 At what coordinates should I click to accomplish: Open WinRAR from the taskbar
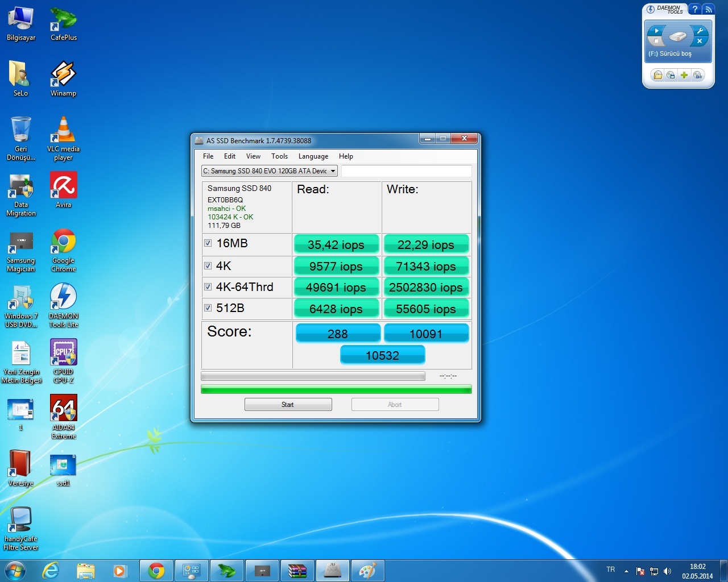click(297, 571)
